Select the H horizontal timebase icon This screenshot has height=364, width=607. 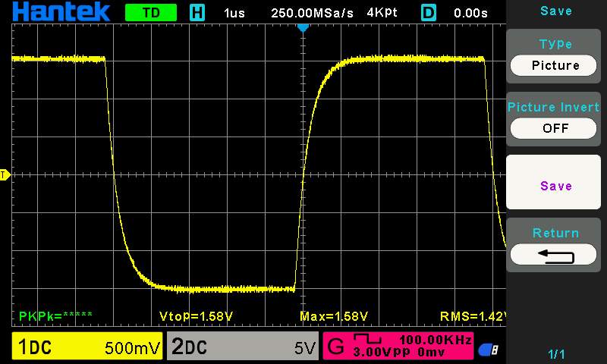(x=197, y=13)
